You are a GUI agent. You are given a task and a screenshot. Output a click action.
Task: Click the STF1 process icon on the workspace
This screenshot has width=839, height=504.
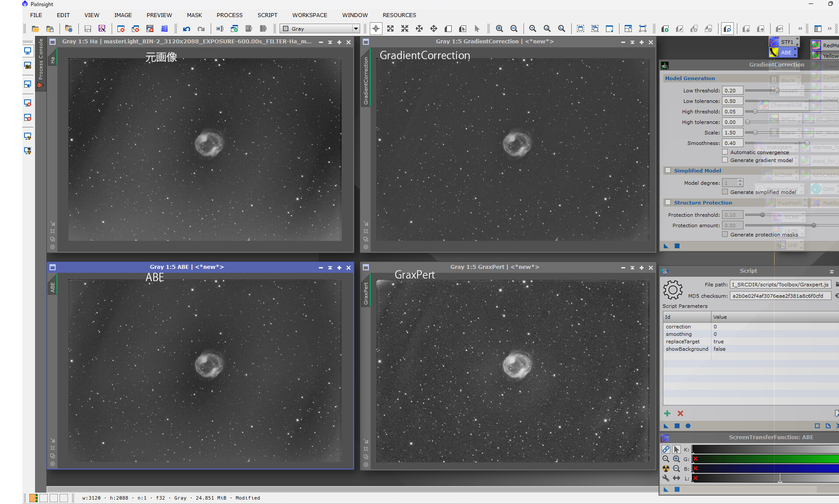784,42
